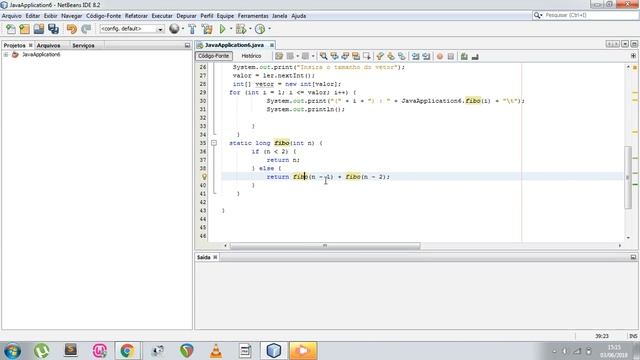Screen dimensions: 640x360
Task: Close the JavaApplication6.java tab
Action: [x=271, y=45]
